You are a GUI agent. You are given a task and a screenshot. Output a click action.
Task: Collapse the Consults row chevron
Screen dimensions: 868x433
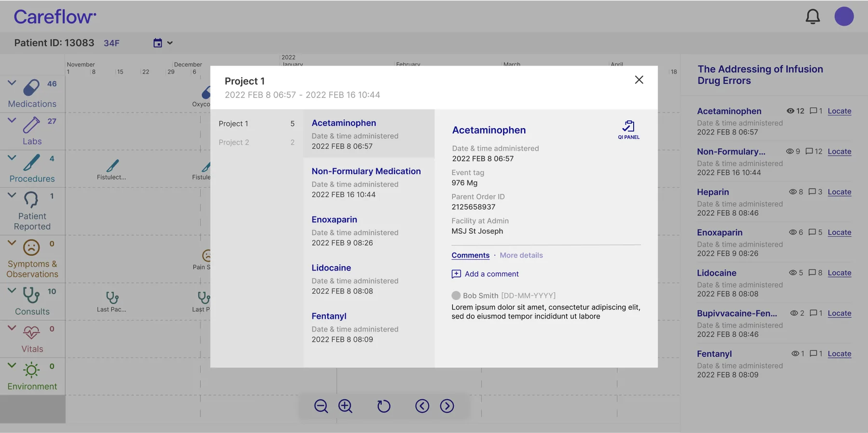(x=12, y=291)
